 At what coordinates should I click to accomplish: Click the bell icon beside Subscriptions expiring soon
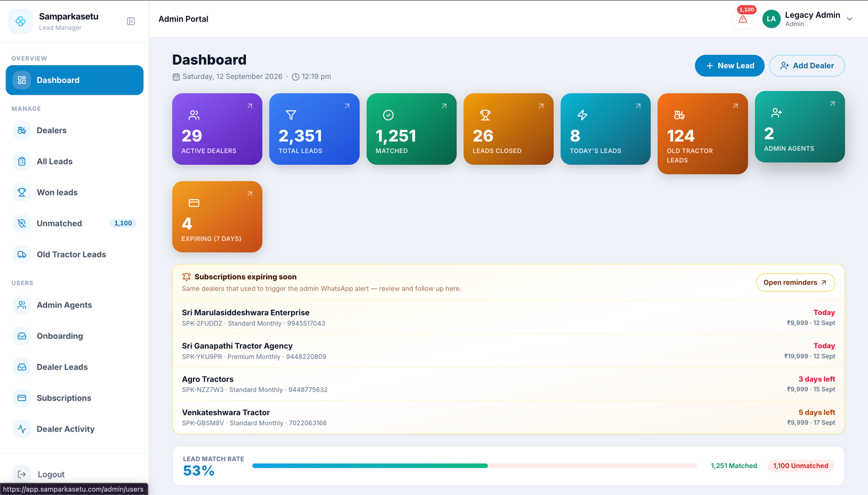187,277
